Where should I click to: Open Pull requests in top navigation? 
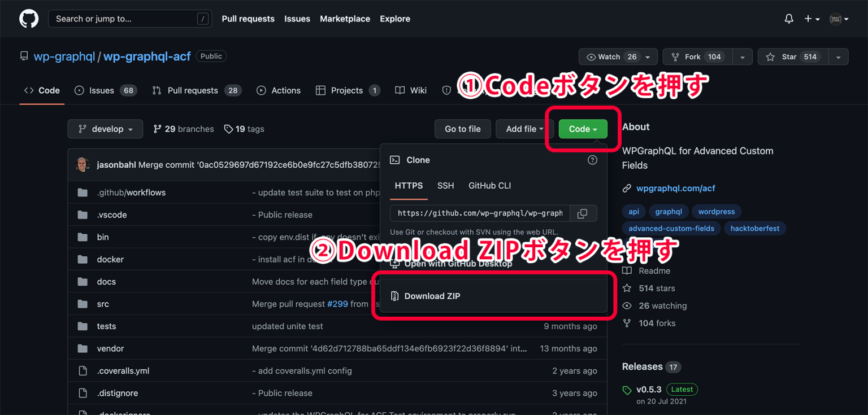(248, 19)
